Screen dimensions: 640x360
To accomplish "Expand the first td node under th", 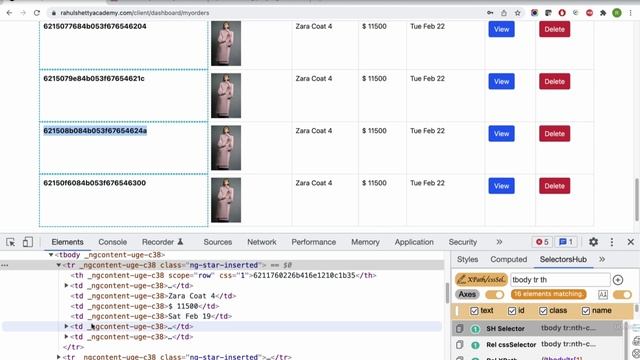I will coord(67,285).
